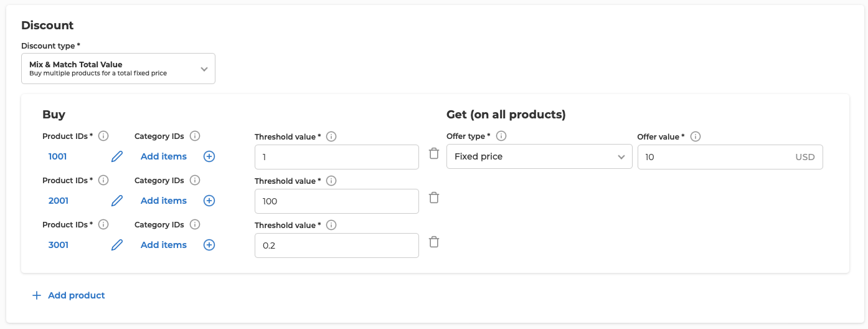
Task: Edit product ID 1001 with pencil icon
Action: 117,156
